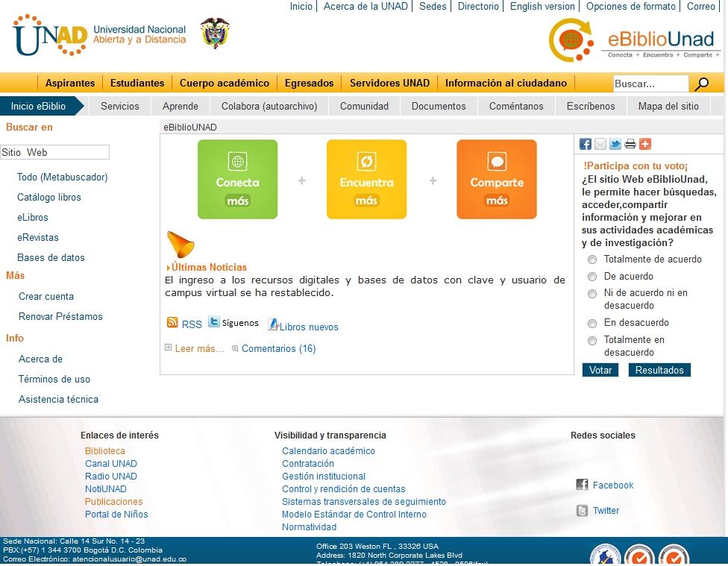Open the Servicios tab
Screen dimensions: 728x566
click(120, 107)
